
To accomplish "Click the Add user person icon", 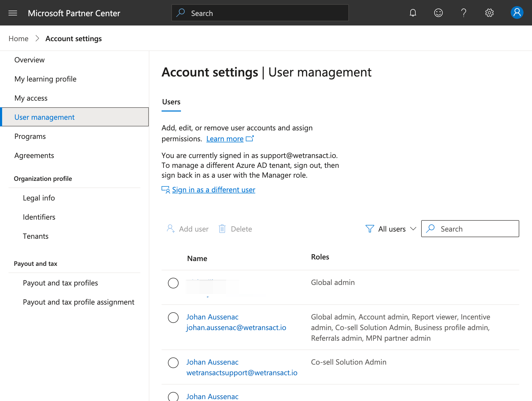I will coord(171,229).
